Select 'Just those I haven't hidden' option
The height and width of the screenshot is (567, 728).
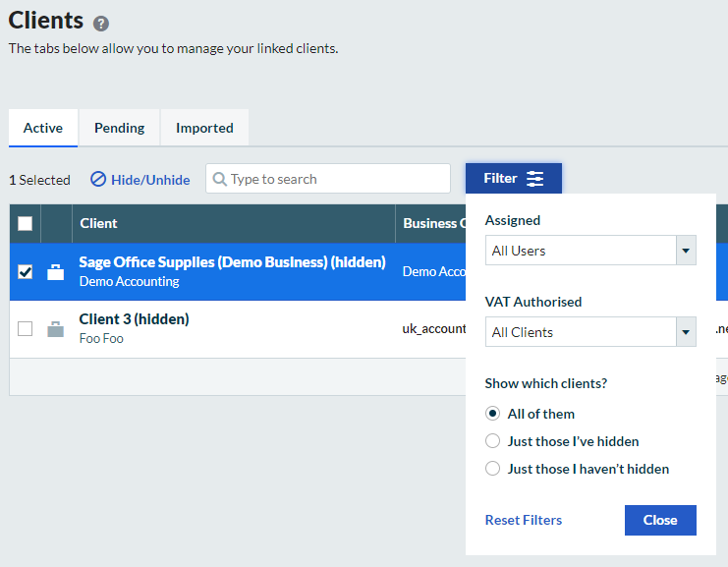[x=493, y=469]
